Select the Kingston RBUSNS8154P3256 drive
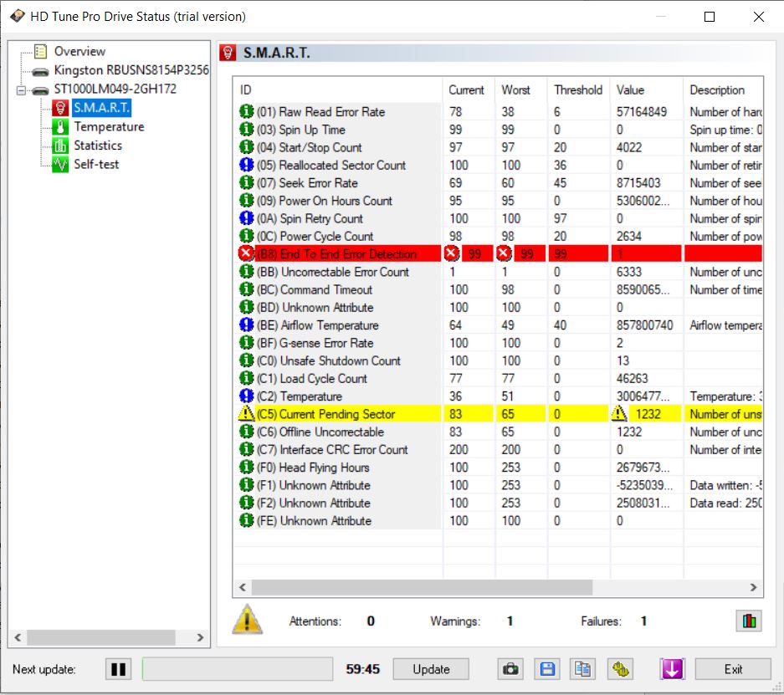The width and height of the screenshot is (784, 695). pos(131,70)
